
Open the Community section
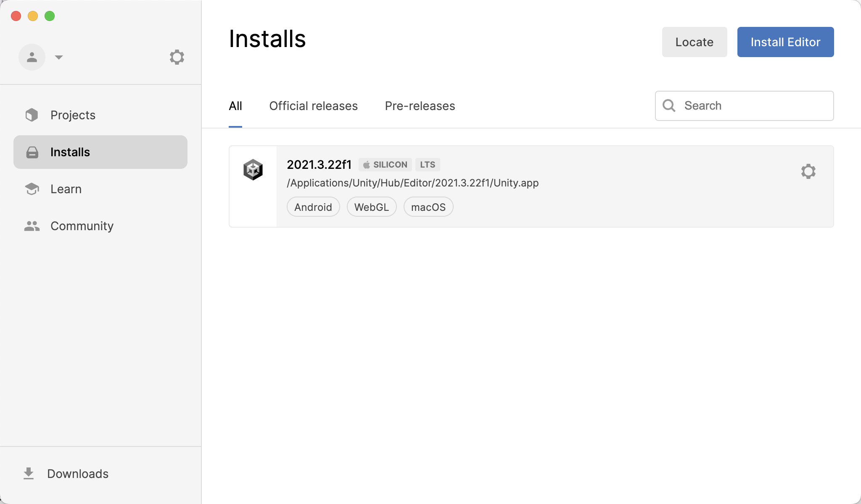100,226
